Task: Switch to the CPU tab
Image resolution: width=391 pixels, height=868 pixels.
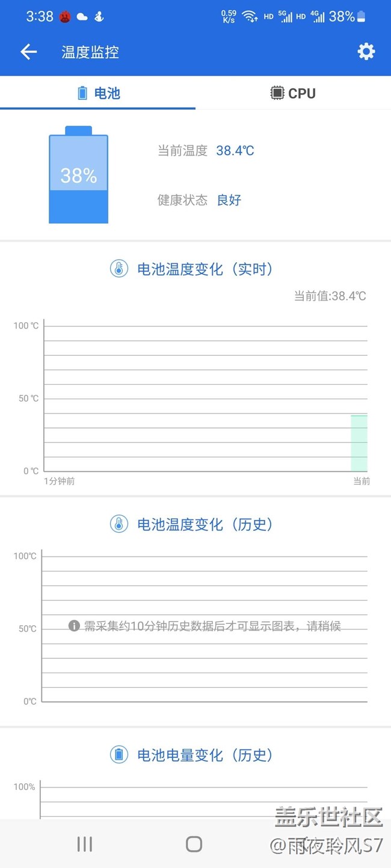Action: 293,93
